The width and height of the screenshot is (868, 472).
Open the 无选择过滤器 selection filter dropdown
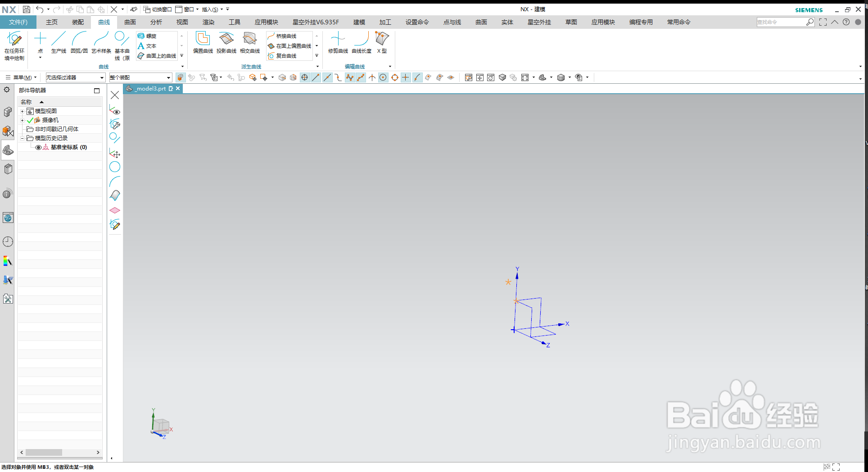[x=75, y=77]
